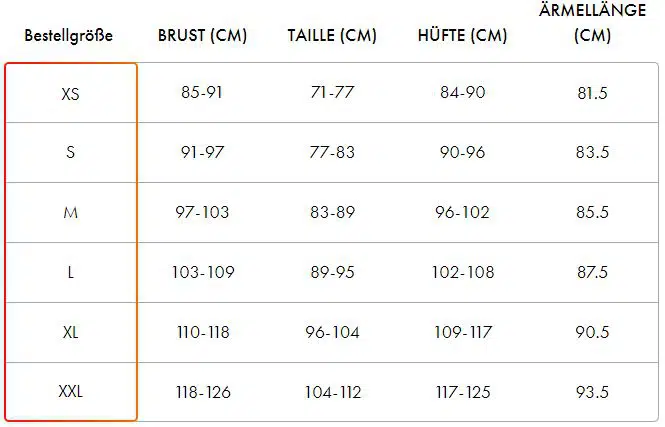
Task: Select the XXL size cell
Action: coord(70,391)
